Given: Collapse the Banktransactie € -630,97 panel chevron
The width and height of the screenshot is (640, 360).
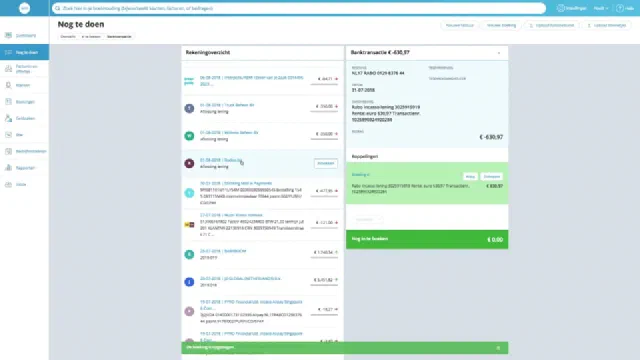Looking at the screenshot, I should 499,53.
